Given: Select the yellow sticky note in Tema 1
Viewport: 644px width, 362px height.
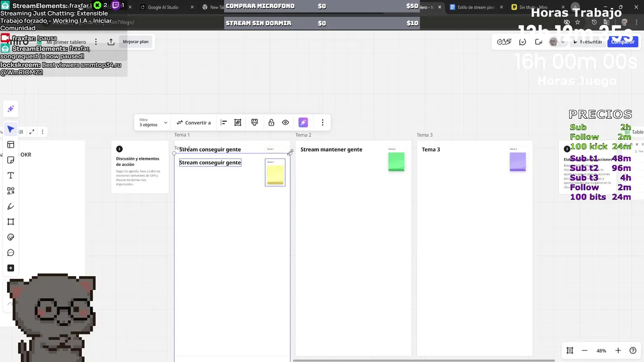Looking at the screenshot, I should pyautogui.click(x=275, y=174).
